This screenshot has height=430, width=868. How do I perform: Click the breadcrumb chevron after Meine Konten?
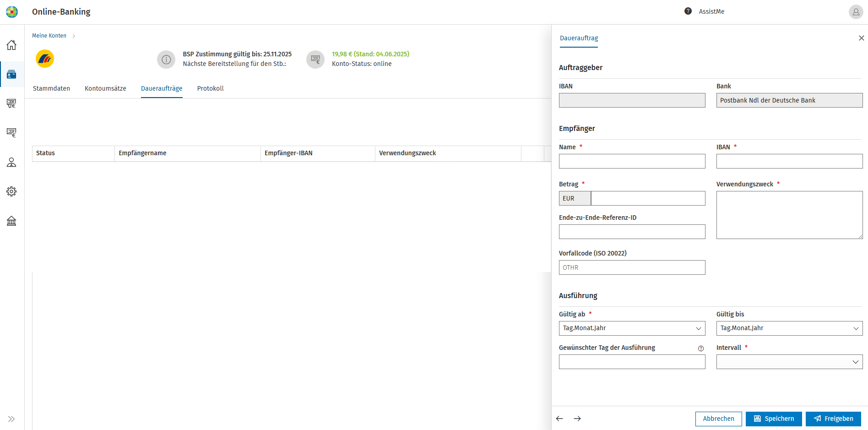point(74,36)
